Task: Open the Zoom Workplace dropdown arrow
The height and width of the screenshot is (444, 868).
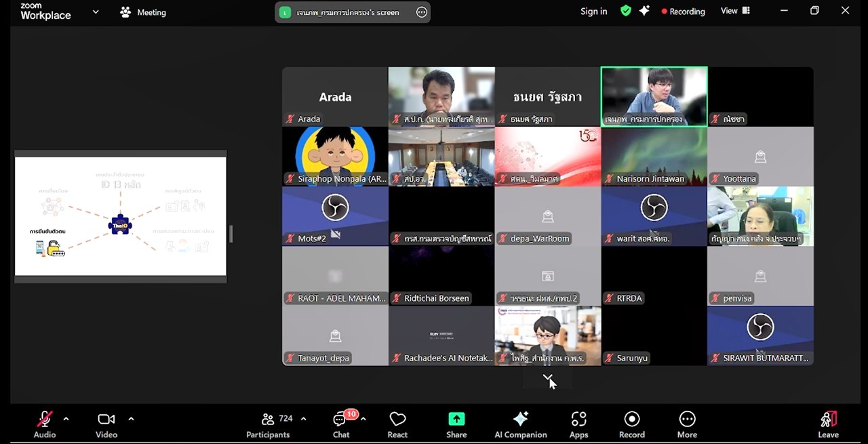Action: (96, 12)
